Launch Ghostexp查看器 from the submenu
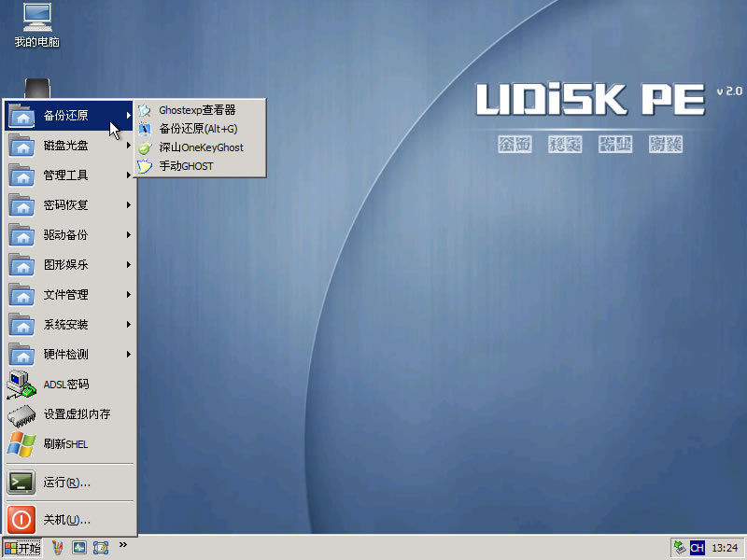The image size is (747, 560). pyautogui.click(x=200, y=110)
